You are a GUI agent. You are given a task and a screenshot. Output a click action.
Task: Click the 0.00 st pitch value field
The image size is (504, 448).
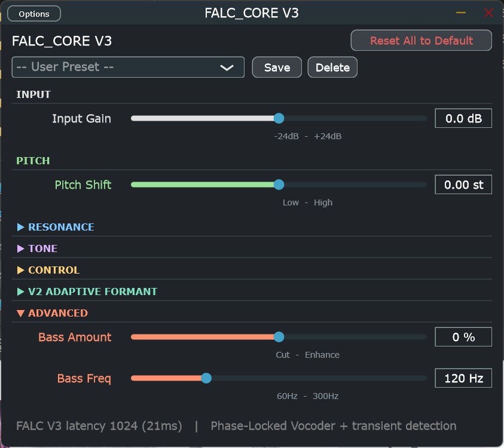click(463, 185)
